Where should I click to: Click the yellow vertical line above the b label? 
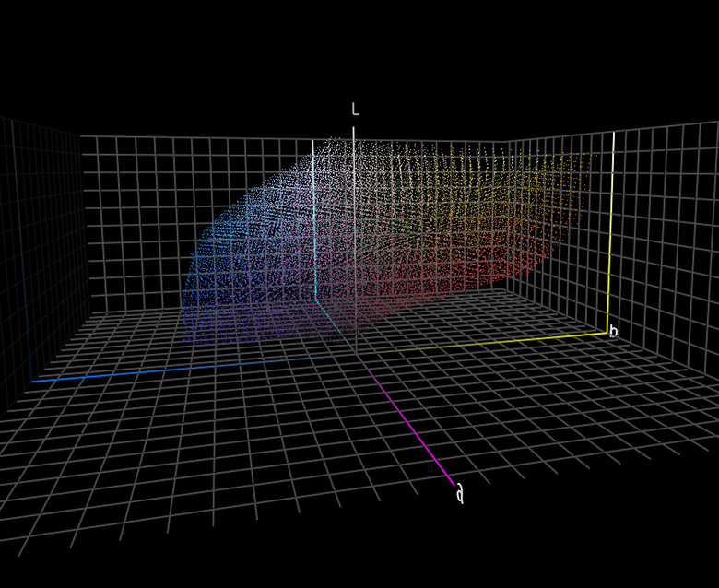(611, 233)
